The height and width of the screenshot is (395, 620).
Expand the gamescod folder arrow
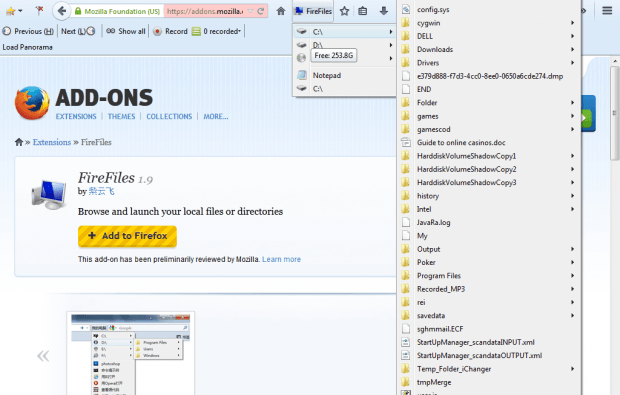pos(572,129)
